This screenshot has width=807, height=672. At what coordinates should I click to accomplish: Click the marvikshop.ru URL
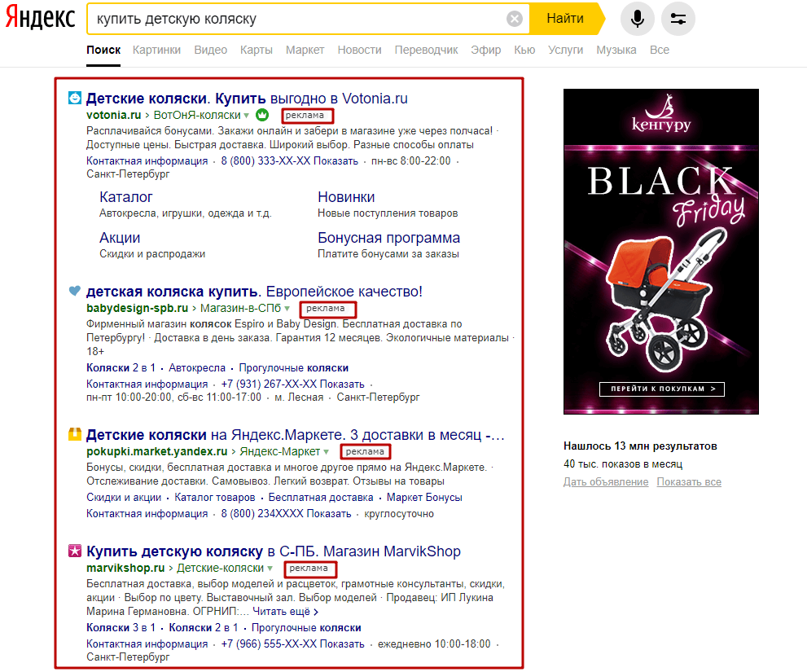(x=125, y=568)
